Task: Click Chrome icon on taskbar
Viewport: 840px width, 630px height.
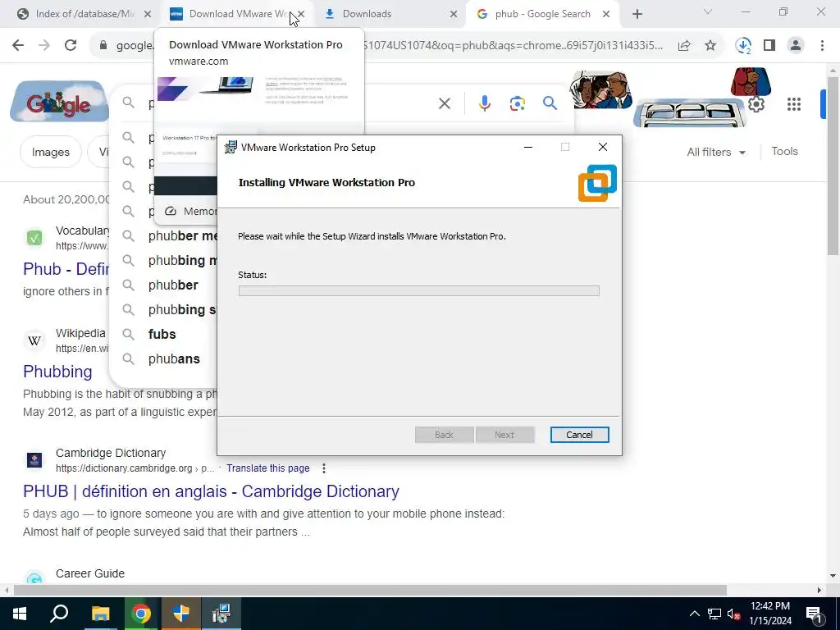Action: point(141,614)
